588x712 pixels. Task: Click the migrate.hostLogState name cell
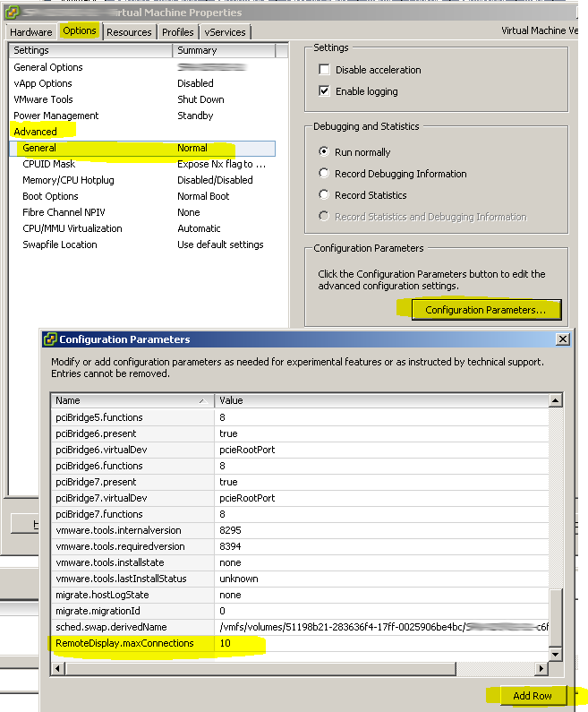[x=132, y=595]
